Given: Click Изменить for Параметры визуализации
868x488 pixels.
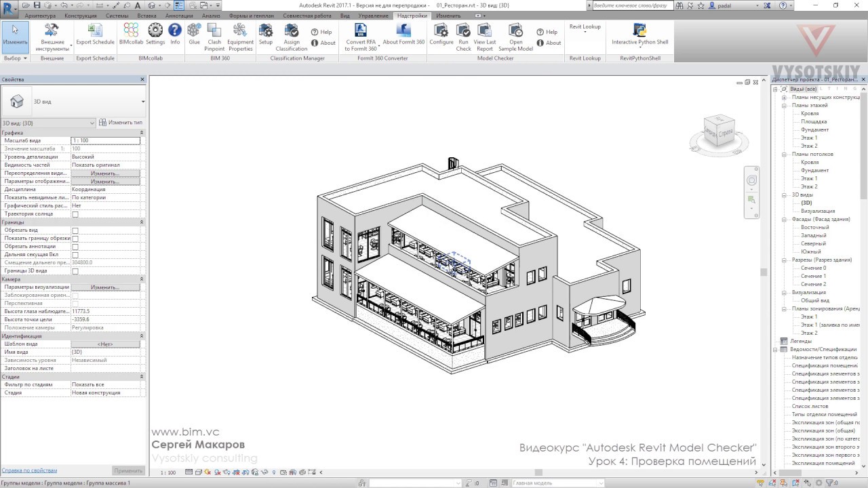Looking at the screenshot, I should coord(105,287).
